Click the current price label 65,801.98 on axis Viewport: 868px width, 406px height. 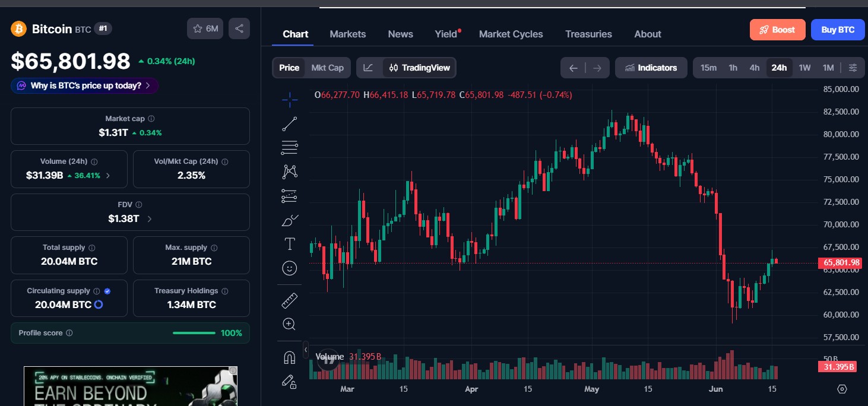pos(839,263)
